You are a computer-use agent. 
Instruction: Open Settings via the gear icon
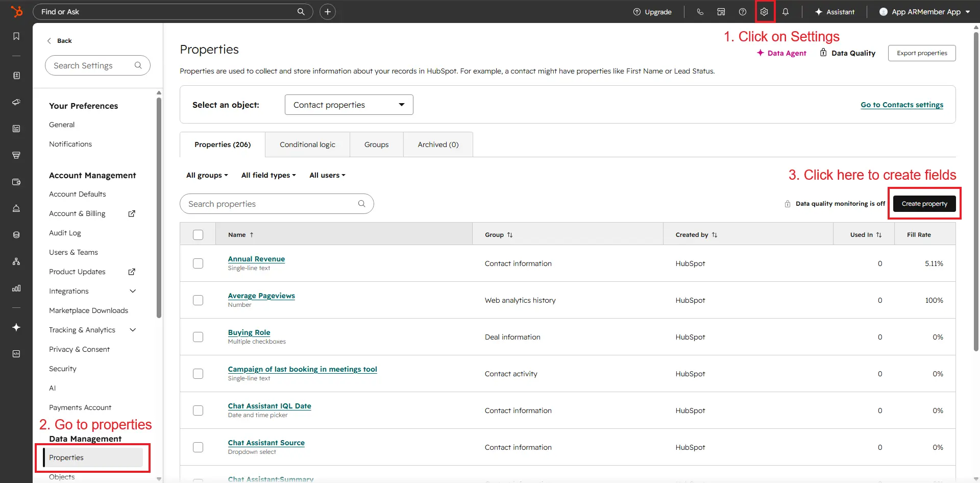(x=764, y=12)
